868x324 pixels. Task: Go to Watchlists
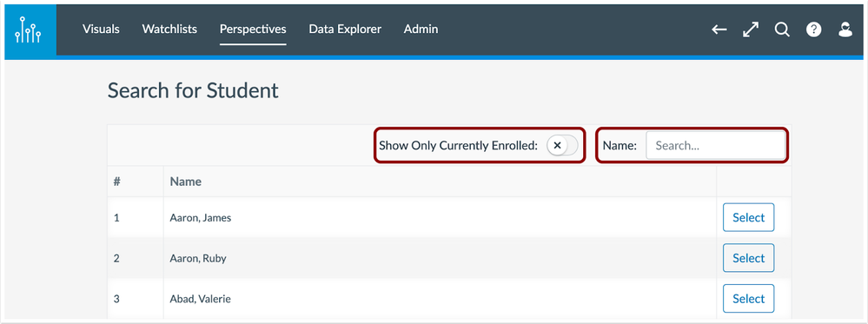click(x=169, y=30)
